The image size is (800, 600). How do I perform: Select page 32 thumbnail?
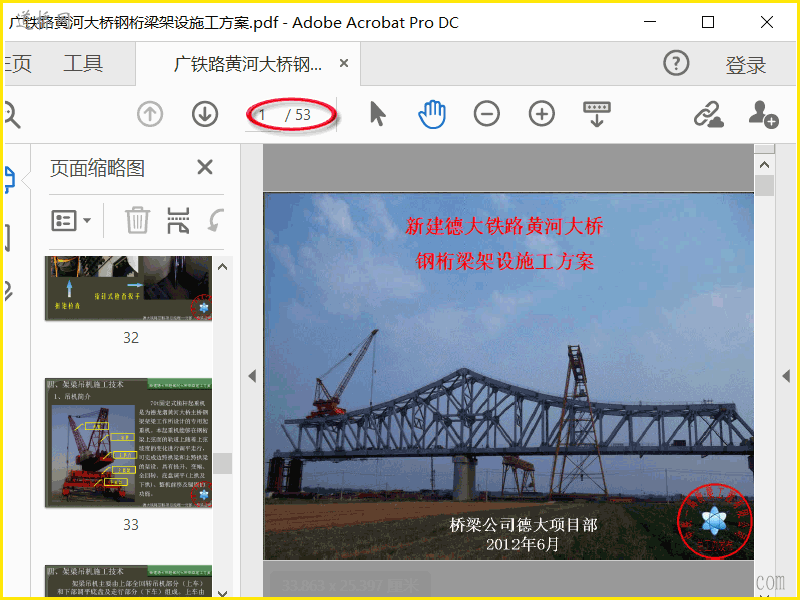(x=128, y=288)
